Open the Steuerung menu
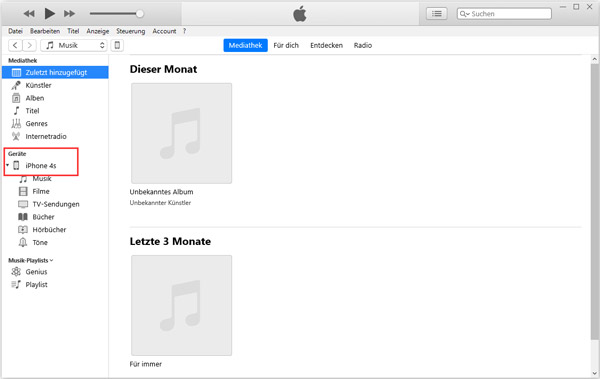600x379 pixels. [130, 31]
